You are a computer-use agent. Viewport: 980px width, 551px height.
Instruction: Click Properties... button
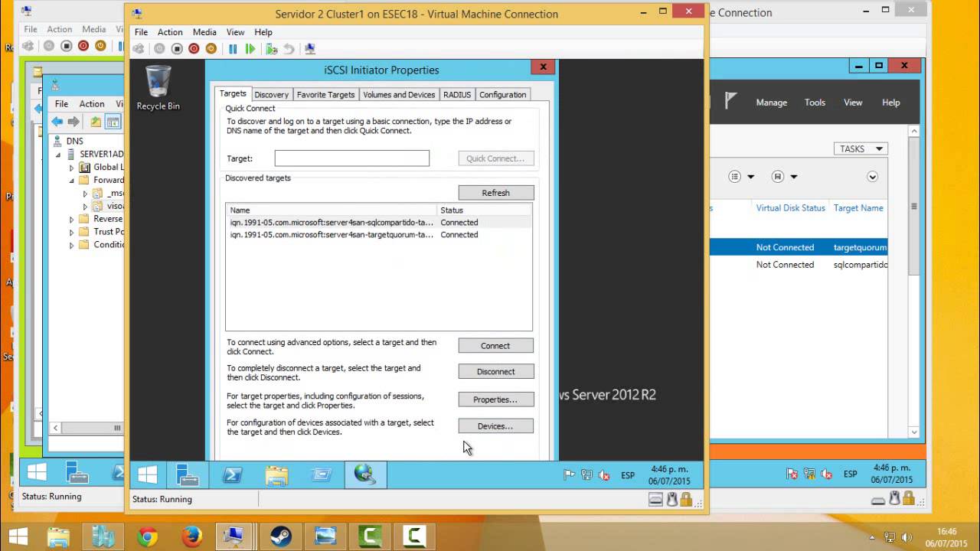pos(496,399)
